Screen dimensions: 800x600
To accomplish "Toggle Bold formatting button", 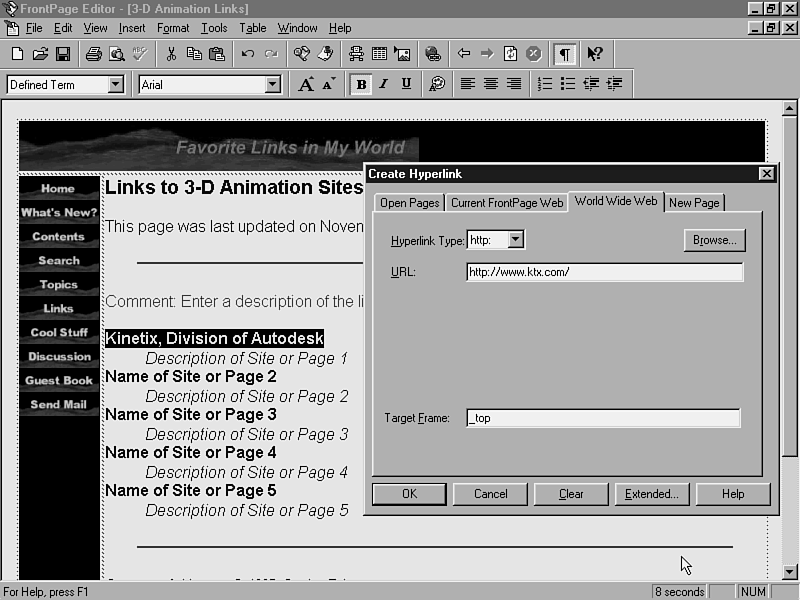I will click(361, 85).
